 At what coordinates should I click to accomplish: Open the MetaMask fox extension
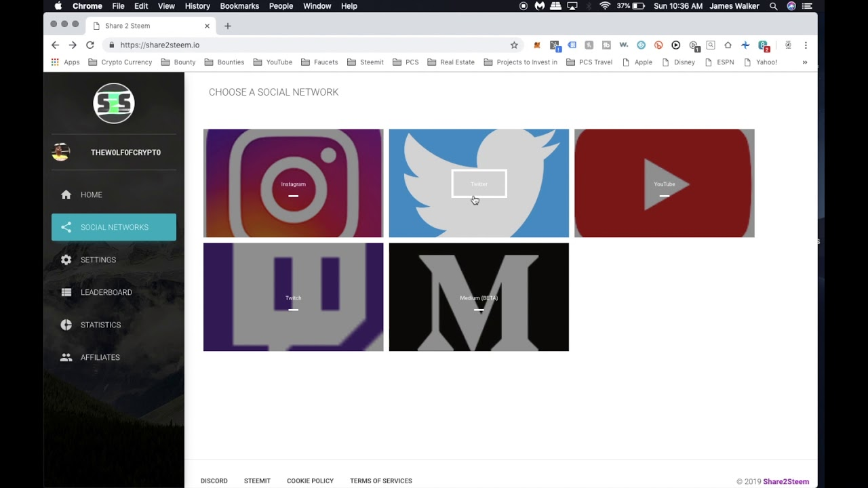pos(537,45)
